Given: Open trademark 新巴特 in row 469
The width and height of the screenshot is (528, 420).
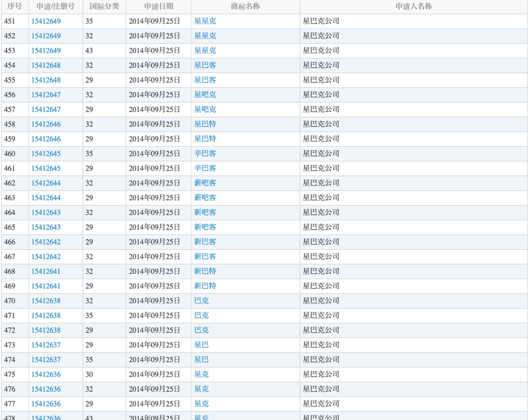Looking at the screenshot, I should pyautogui.click(x=205, y=286).
